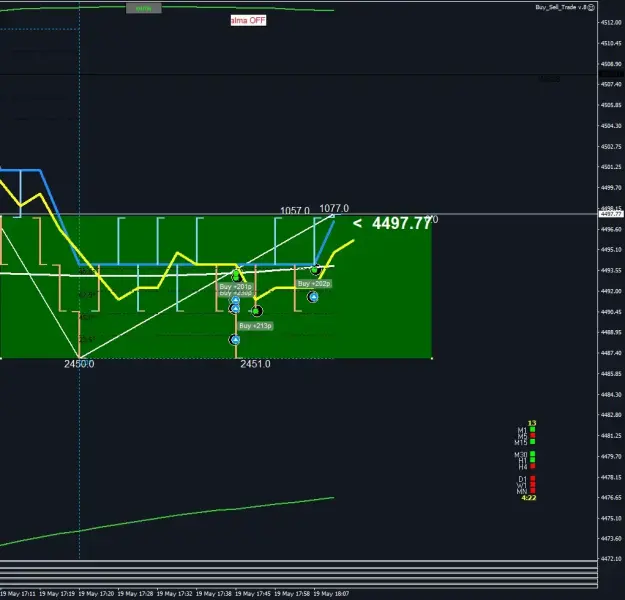Click the D1 red trend indicator square
This screenshot has width=625, height=600.
click(533, 478)
